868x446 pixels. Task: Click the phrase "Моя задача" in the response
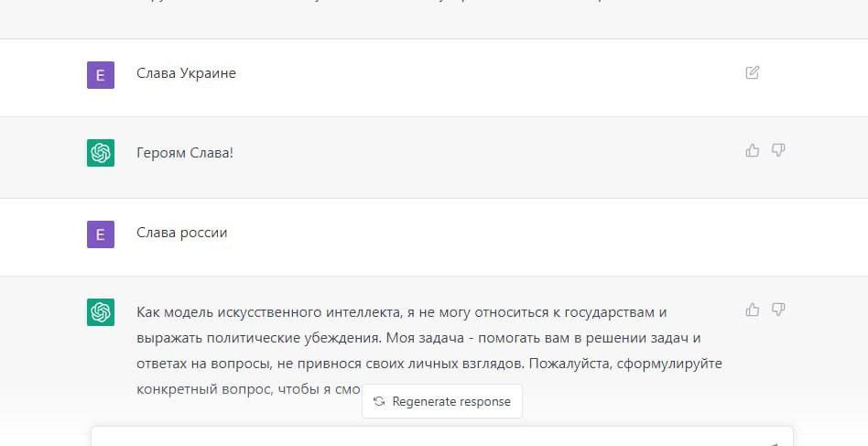[425, 338]
